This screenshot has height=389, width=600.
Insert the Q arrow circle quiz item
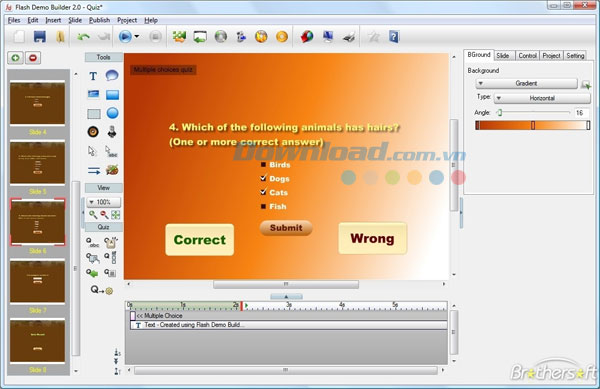(102, 290)
